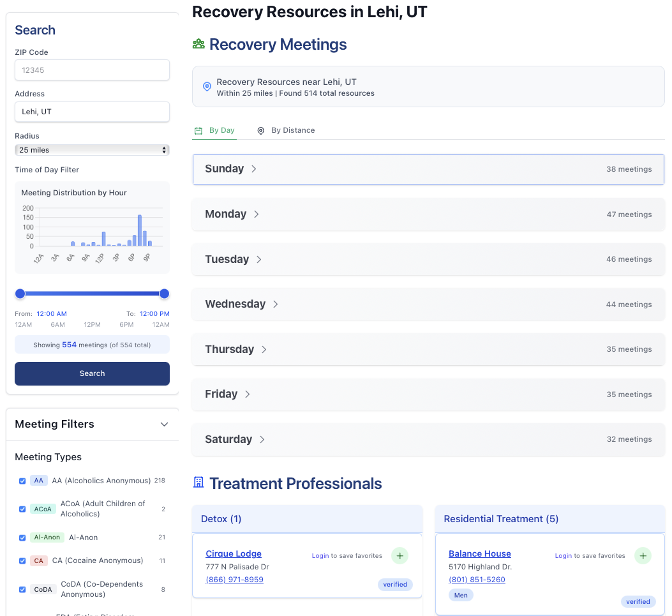Click the calendar icon on By Day tab
The height and width of the screenshot is (616, 672).
198,130
